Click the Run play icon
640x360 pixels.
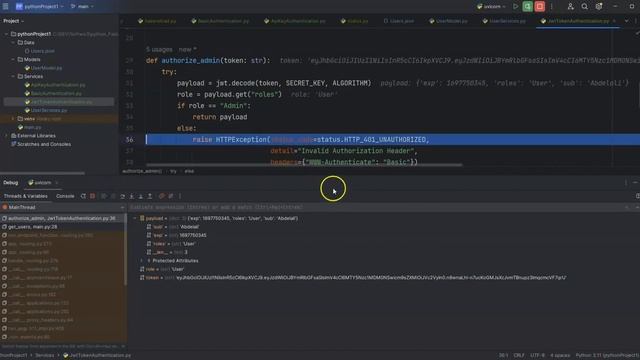516,7
